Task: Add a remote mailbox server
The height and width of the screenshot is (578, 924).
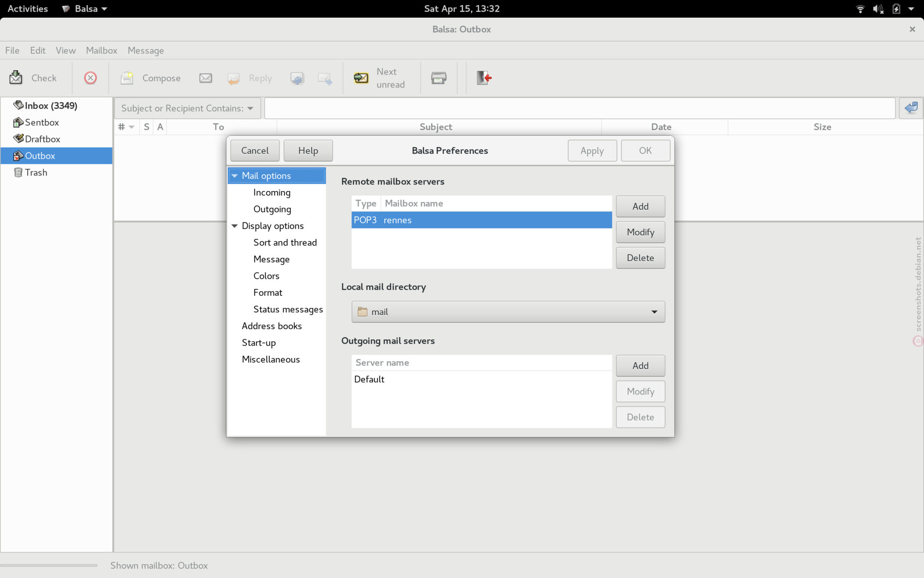Action: 640,206
